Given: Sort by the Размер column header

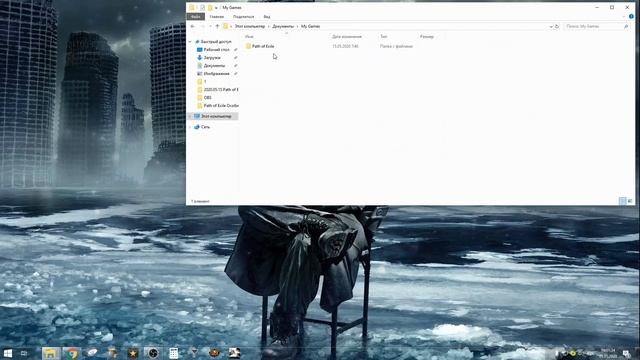Looking at the screenshot, I should click(427, 36).
